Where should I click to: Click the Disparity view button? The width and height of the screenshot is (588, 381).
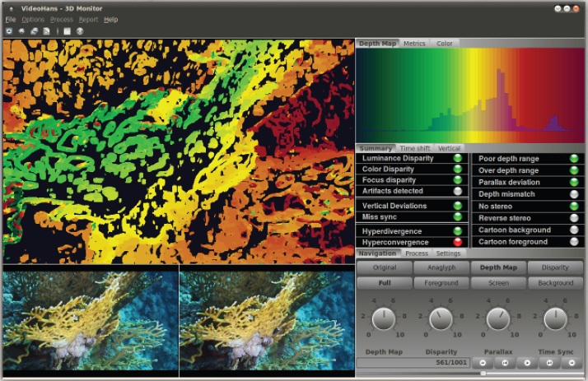point(555,267)
